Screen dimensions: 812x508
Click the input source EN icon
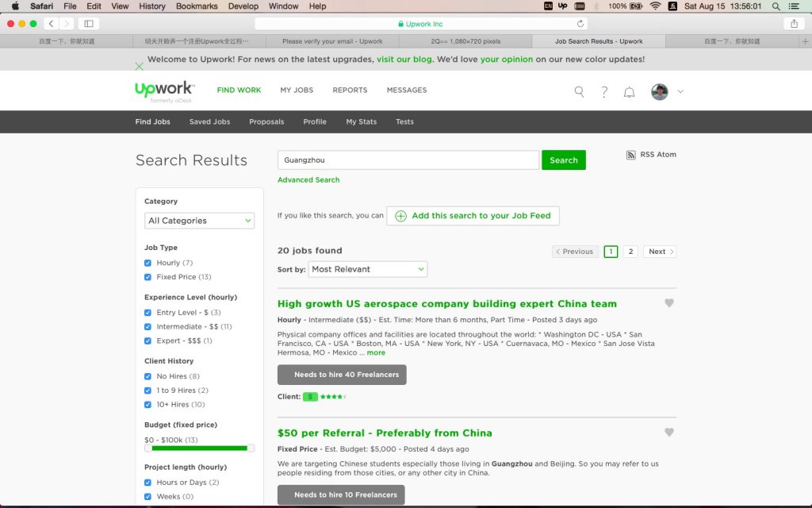coord(548,6)
